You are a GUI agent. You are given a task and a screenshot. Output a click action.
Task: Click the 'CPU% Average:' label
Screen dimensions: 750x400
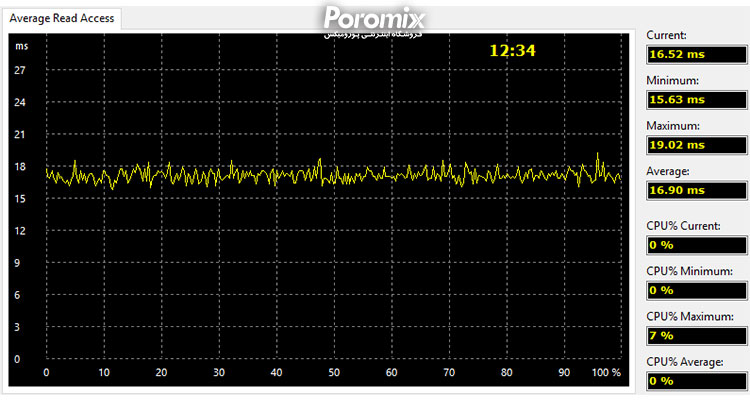tap(684, 362)
